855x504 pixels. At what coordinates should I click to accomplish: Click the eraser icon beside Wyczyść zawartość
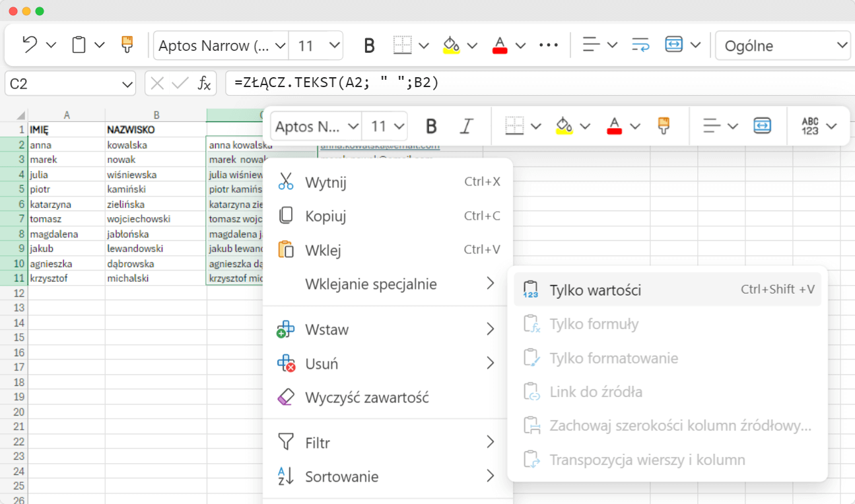coord(286,397)
